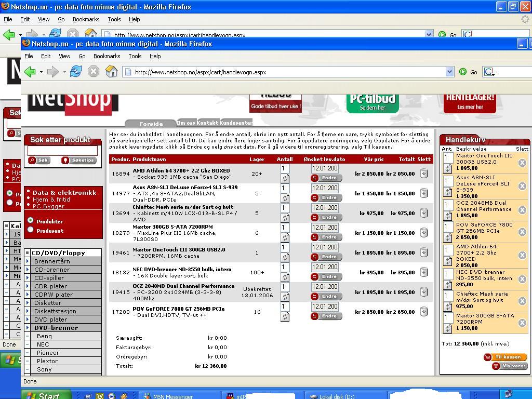
Task: Click delivery date field for Chieftec Mesh
Action: pyautogui.click(x=325, y=208)
